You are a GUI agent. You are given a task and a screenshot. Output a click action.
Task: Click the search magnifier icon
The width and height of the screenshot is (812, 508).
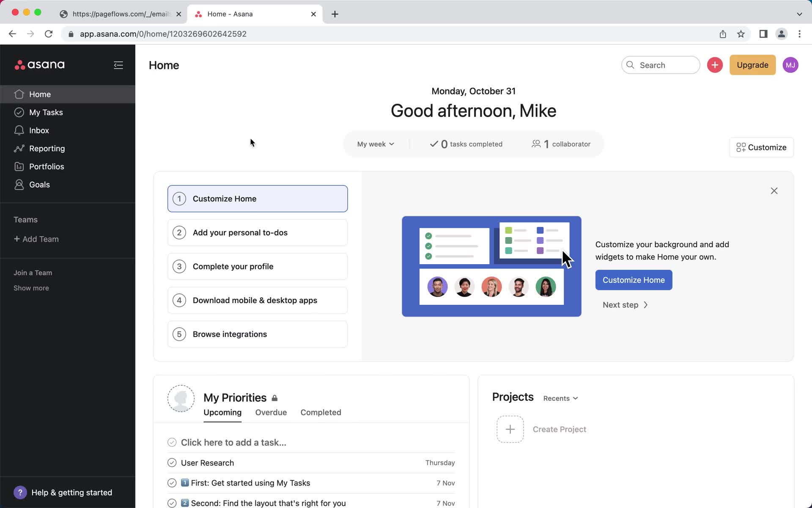click(630, 65)
